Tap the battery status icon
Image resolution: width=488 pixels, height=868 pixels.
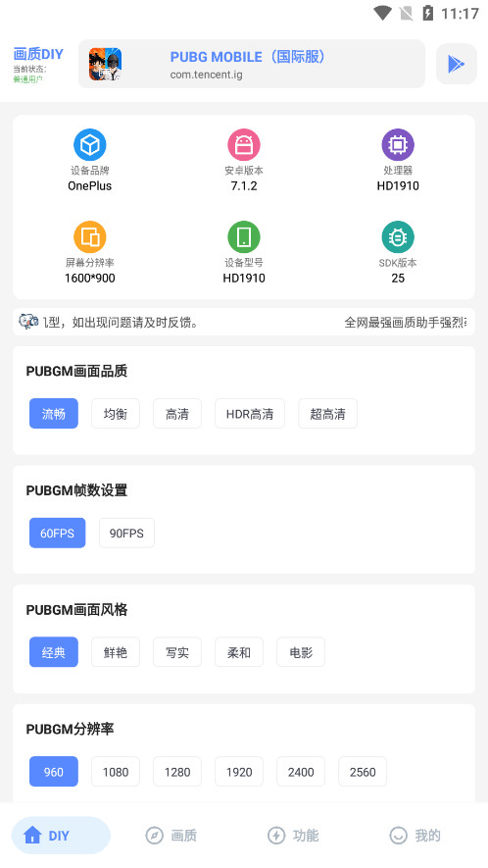(x=427, y=13)
